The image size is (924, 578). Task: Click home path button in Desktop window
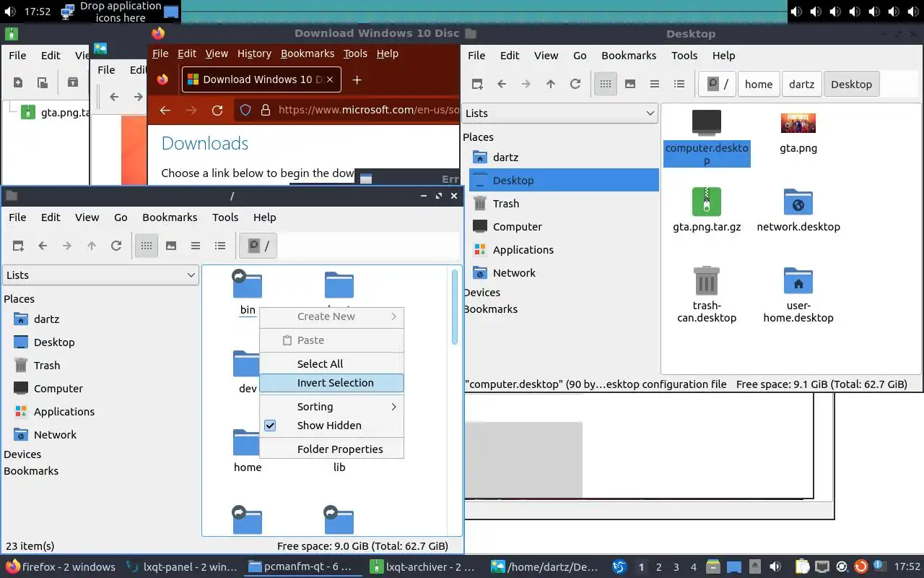[x=759, y=84]
